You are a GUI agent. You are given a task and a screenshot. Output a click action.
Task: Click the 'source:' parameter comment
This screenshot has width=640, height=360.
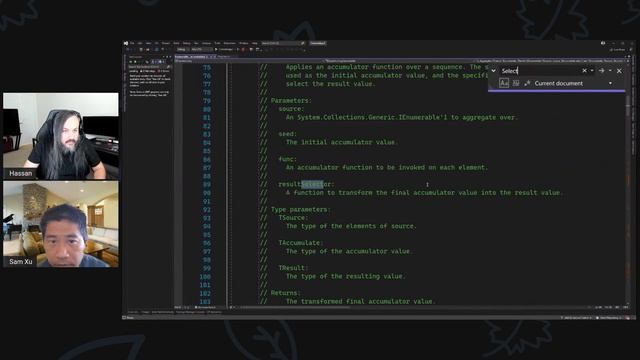[x=291, y=109]
